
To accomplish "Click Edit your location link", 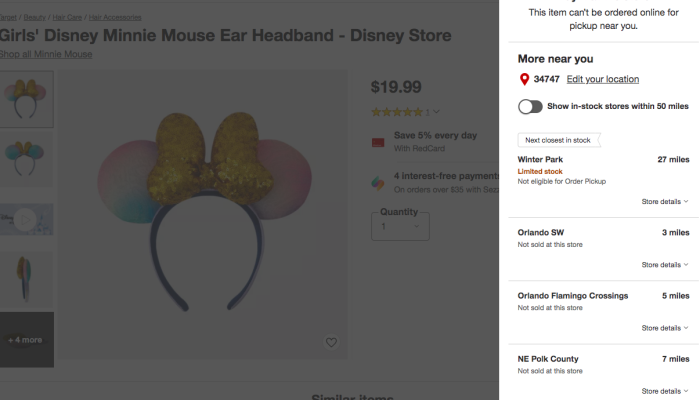I will (602, 79).
